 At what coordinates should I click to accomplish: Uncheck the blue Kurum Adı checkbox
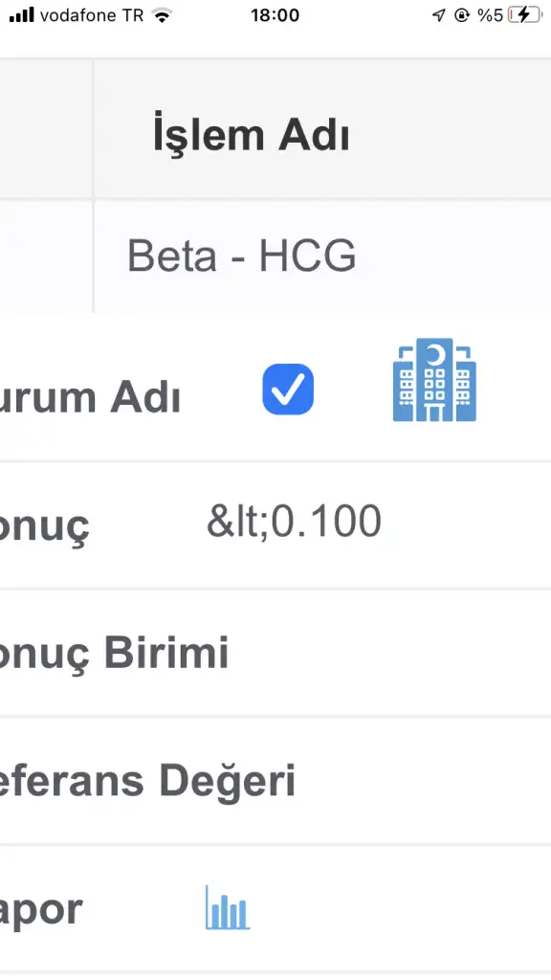point(288,390)
